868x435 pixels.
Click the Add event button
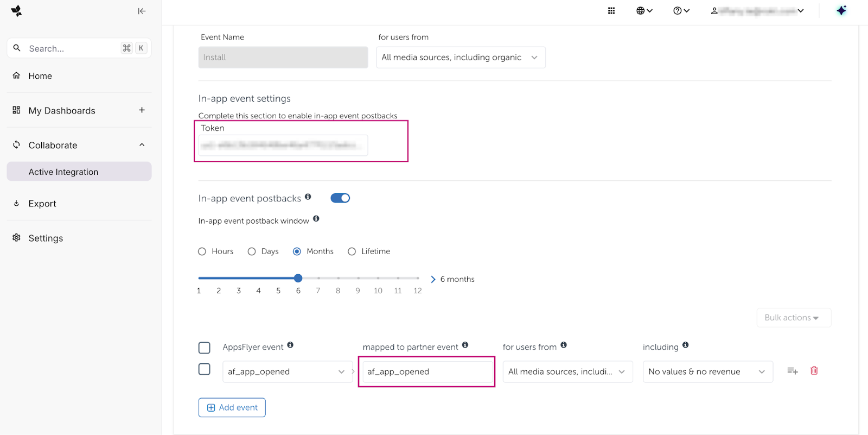(x=232, y=408)
